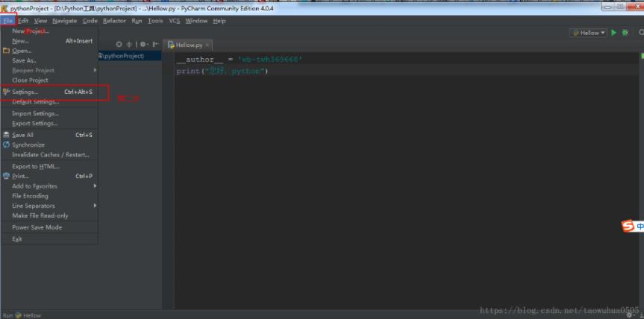This screenshot has height=319, width=644.
Task: Run the Hellow configuration with green arrow
Action: [614, 33]
